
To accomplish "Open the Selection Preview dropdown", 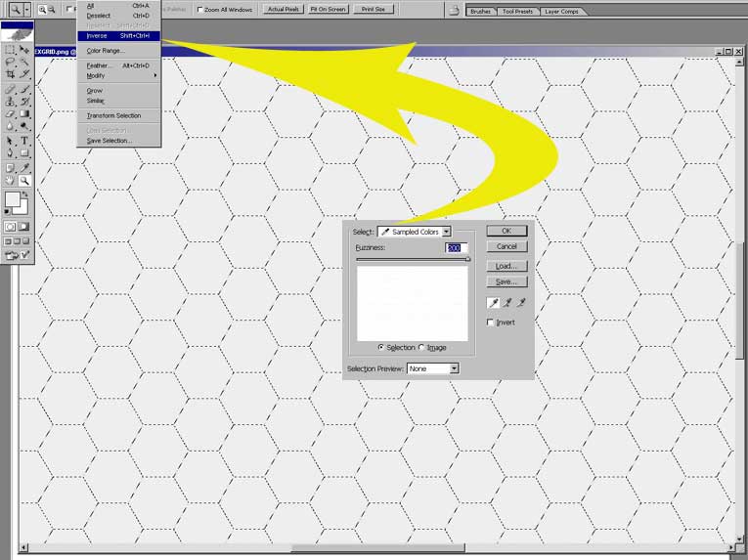I will pos(433,368).
